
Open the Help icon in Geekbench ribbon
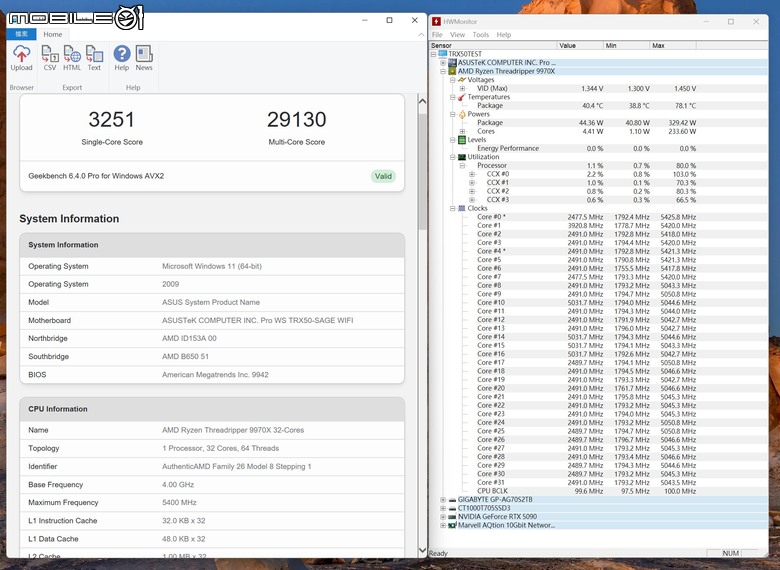122,58
